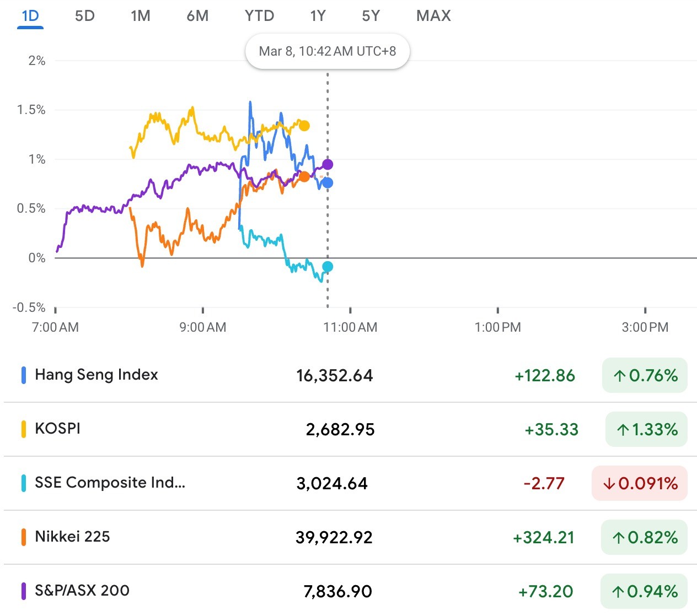
Task: Click the 7:00 AM axis label
Action: pyautogui.click(x=55, y=327)
